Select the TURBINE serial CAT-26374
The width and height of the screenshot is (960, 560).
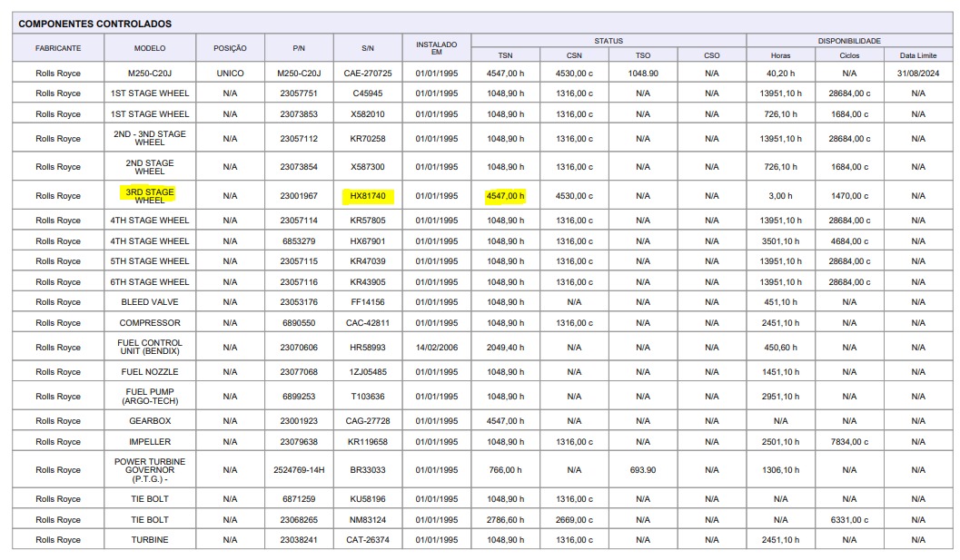368,540
